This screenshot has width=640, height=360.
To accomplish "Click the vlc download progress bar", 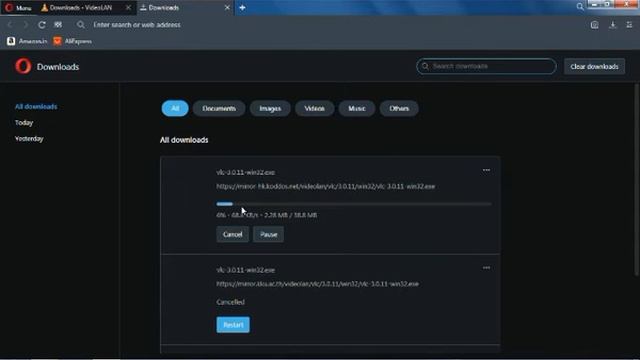I will (x=354, y=204).
